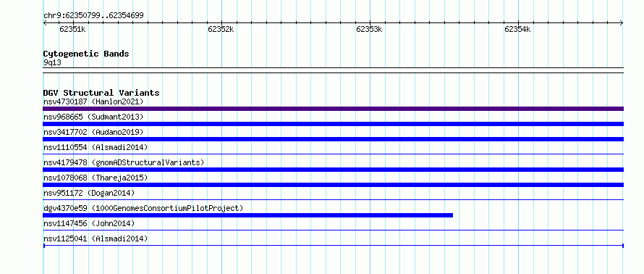Screen dimensions: 644x274
Task: Click the Cytogenetic Bands track title
Action: click(86, 54)
